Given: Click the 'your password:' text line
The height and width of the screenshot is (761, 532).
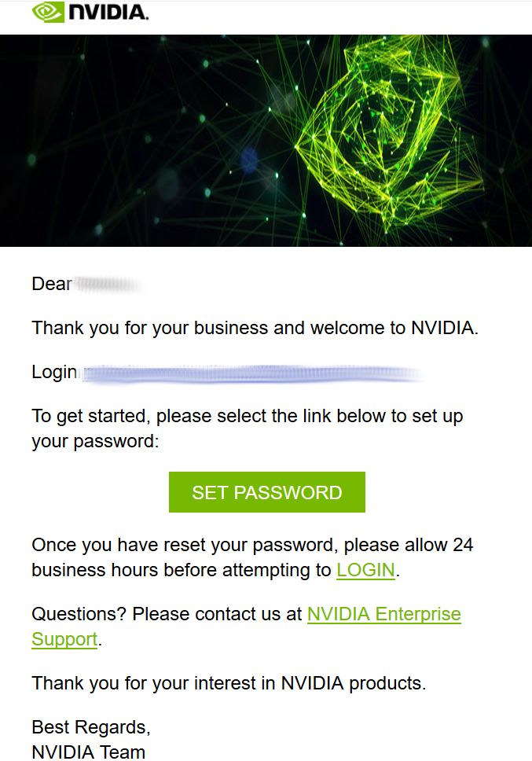Looking at the screenshot, I should point(95,442).
